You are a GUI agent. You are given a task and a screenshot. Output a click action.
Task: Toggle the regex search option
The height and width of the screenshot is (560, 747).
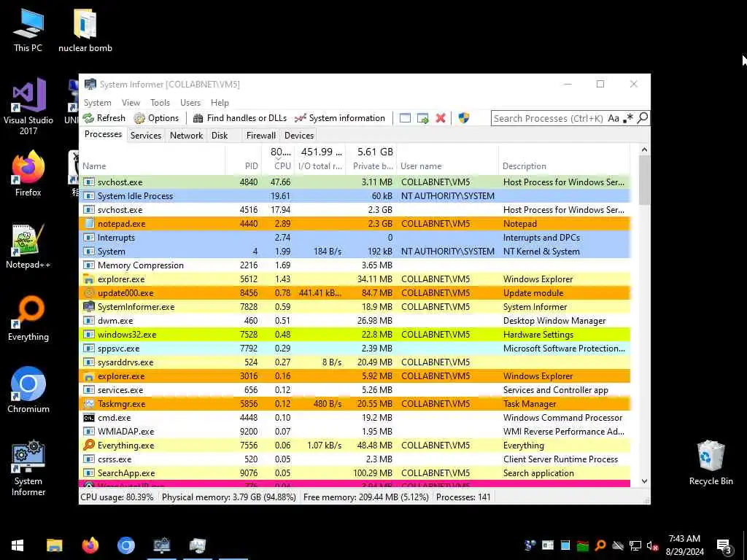click(628, 118)
